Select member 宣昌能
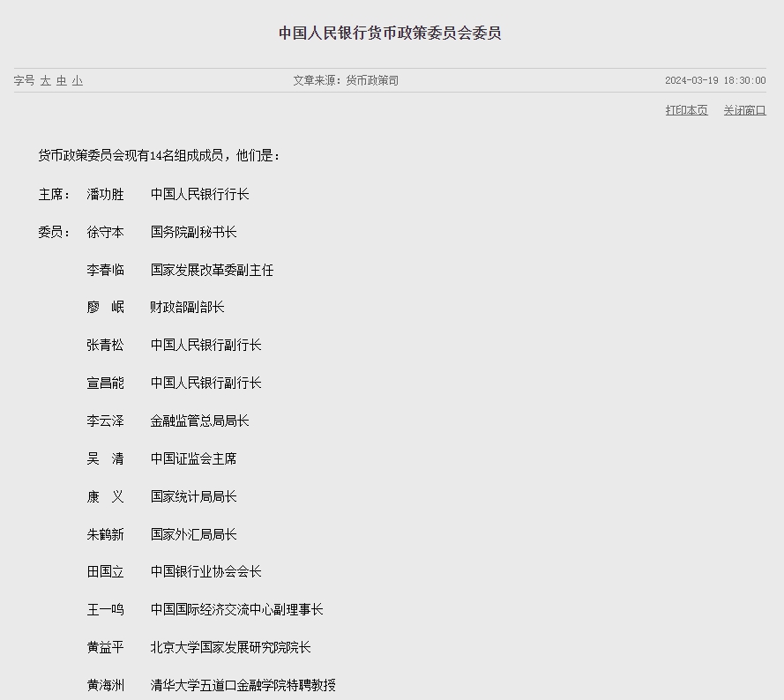The image size is (784, 700). click(x=105, y=383)
